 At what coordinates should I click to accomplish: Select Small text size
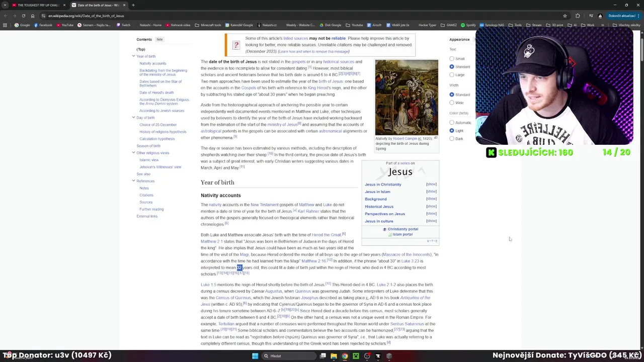coord(452,59)
